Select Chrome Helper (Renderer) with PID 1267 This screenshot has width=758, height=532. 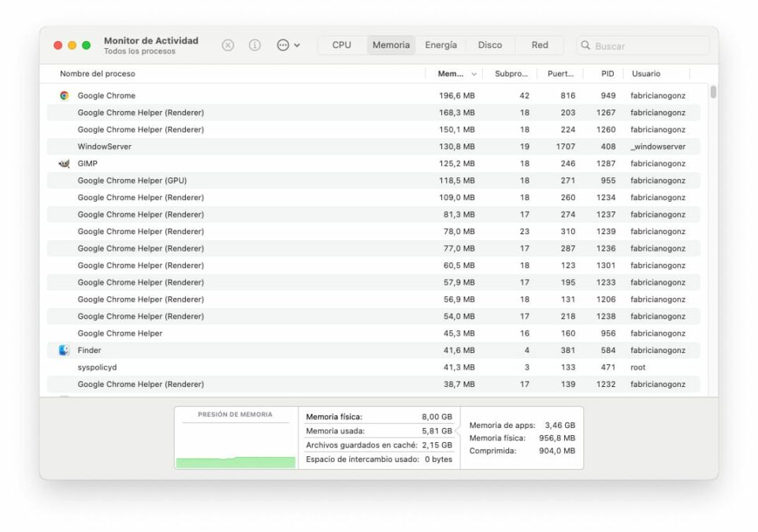[x=373, y=113]
